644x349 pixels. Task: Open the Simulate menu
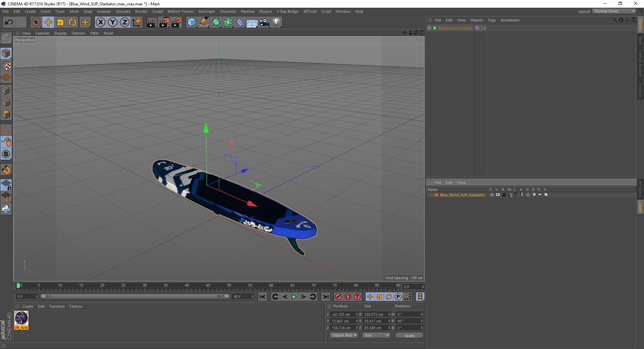(x=123, y=11)
